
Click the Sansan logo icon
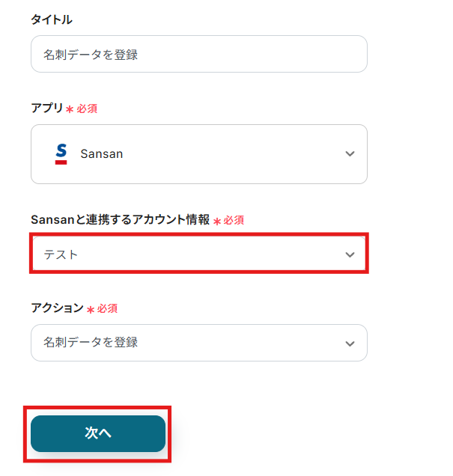click(x=61, y=153)
